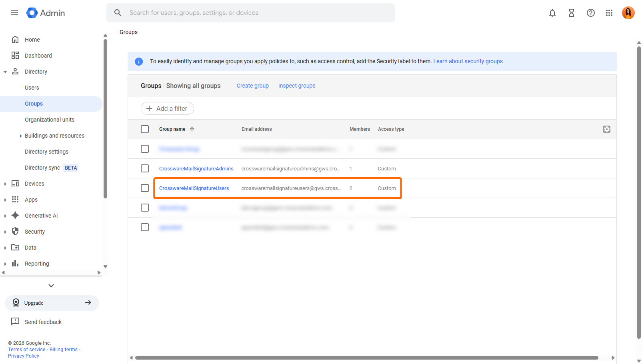Screen dimensions: 642x364
Task: Open the main hamburger menu
Action: tap(14, 13)
